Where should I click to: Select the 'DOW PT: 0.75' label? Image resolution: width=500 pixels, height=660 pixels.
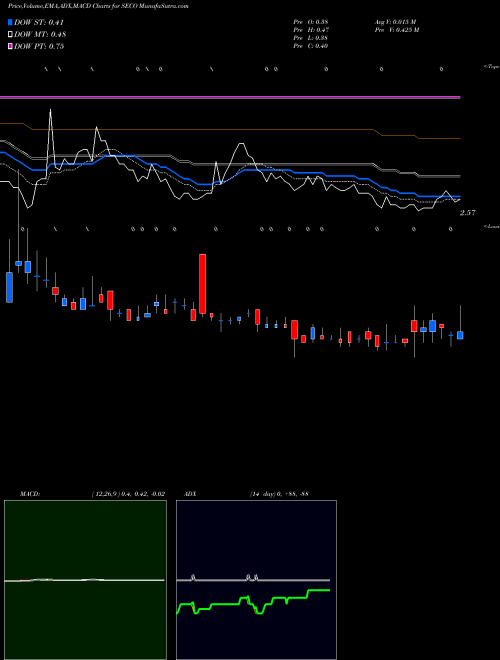(x=39, y=46)
